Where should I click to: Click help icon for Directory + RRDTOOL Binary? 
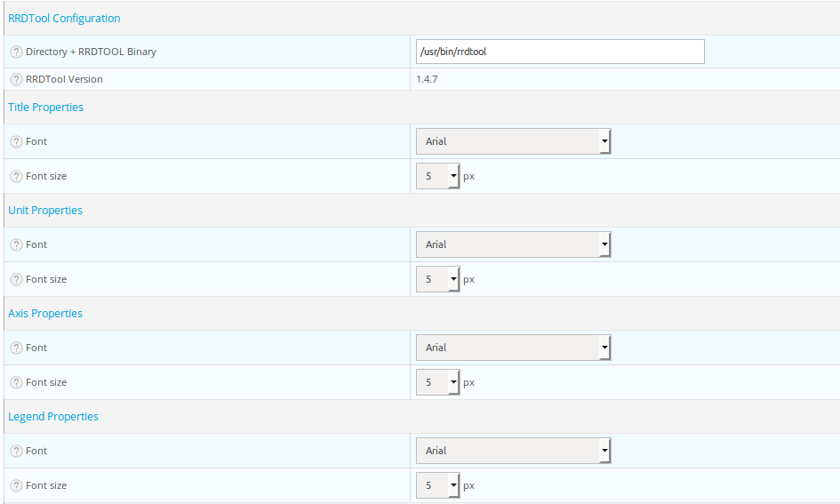coord(17,52)
